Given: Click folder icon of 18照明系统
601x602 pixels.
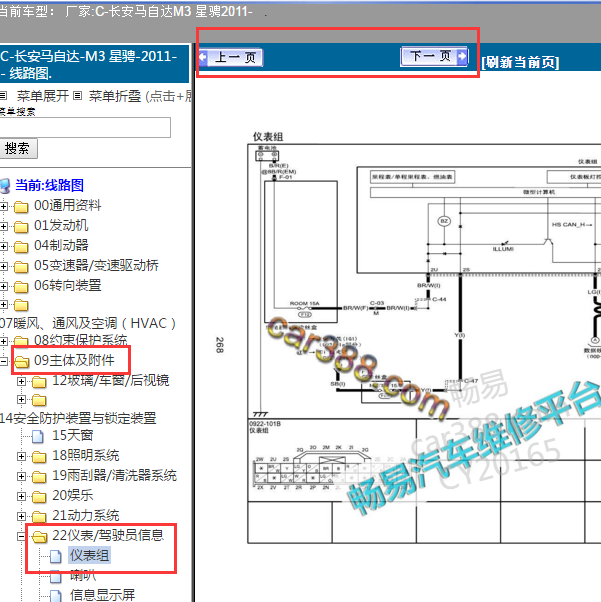Looking at the screenshot, I should pyautogui.click(x=39, y=457).
